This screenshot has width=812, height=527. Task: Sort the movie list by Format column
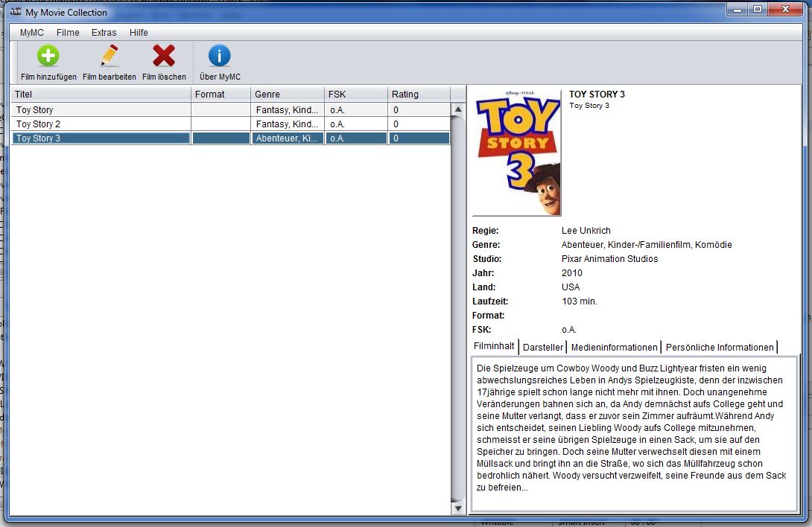(x=221, y=95)
